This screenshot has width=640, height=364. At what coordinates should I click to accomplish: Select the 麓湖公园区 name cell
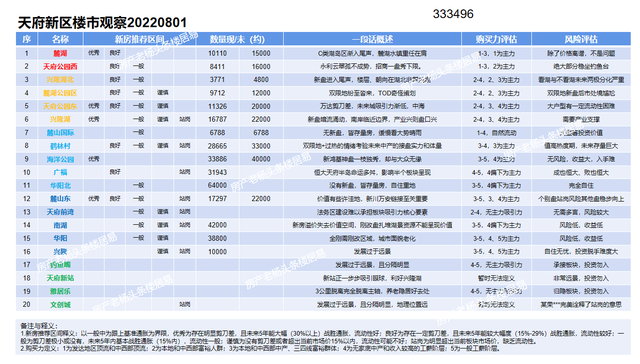(60, 93)
